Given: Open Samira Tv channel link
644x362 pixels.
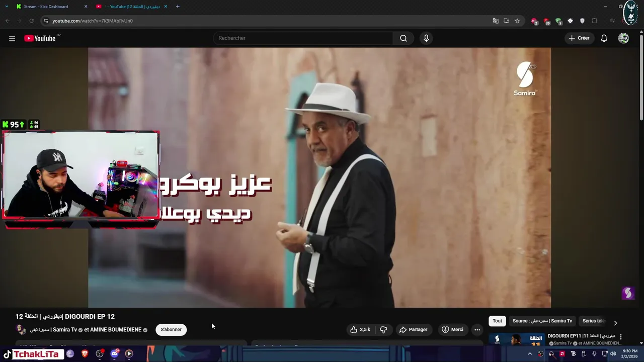Looking at the screenshot, I should tap(53, 330).
